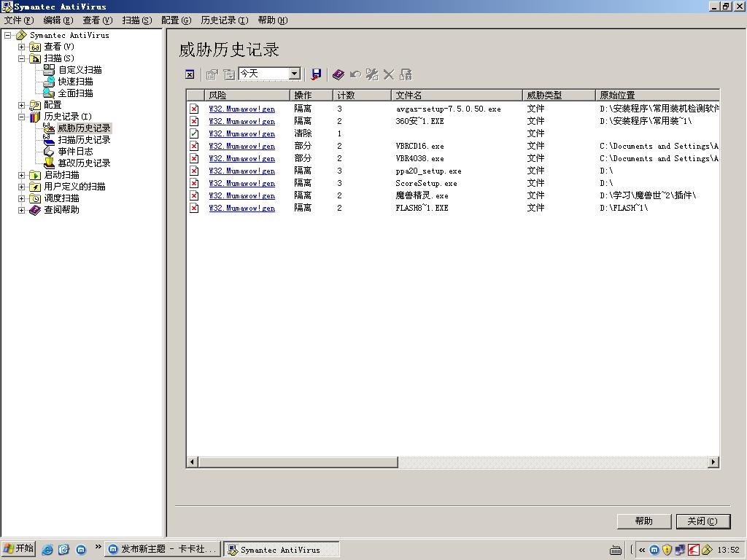This screenshot has height=560, width=747.
Task: Collapse the History (历史记录) tree node
Action: coord(22,117)
